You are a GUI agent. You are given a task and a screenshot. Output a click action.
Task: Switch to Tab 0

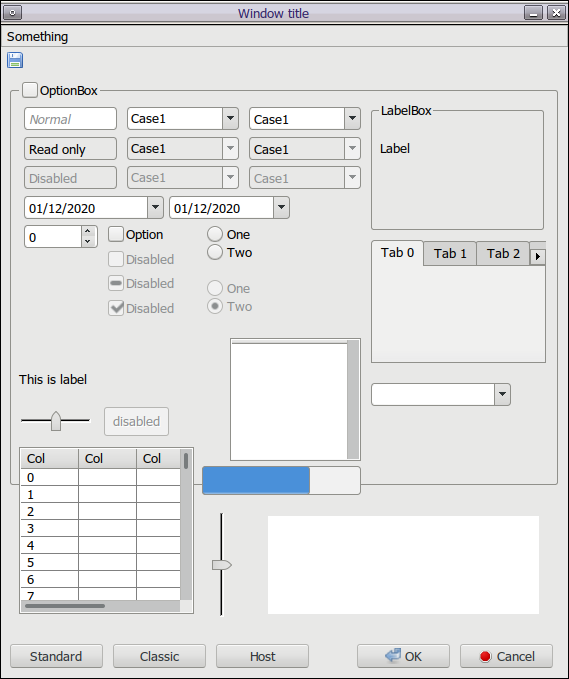[397, 252]
